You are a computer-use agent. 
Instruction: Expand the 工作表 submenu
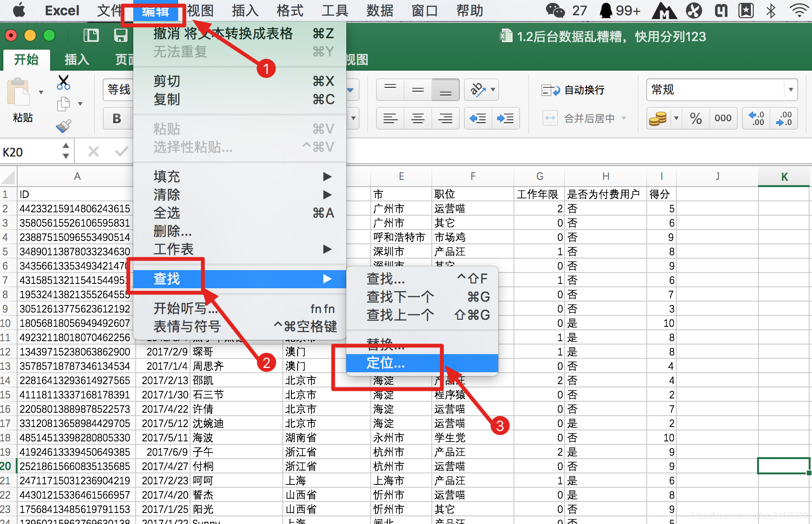[x=240, y=249]
